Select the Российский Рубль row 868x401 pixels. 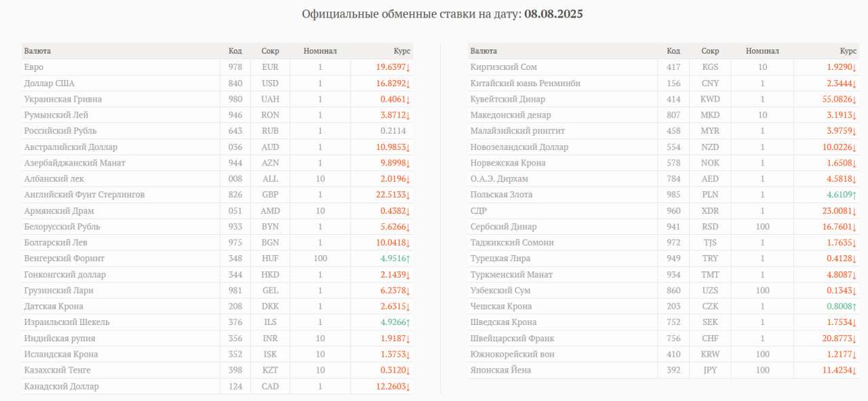pos(217,131)
